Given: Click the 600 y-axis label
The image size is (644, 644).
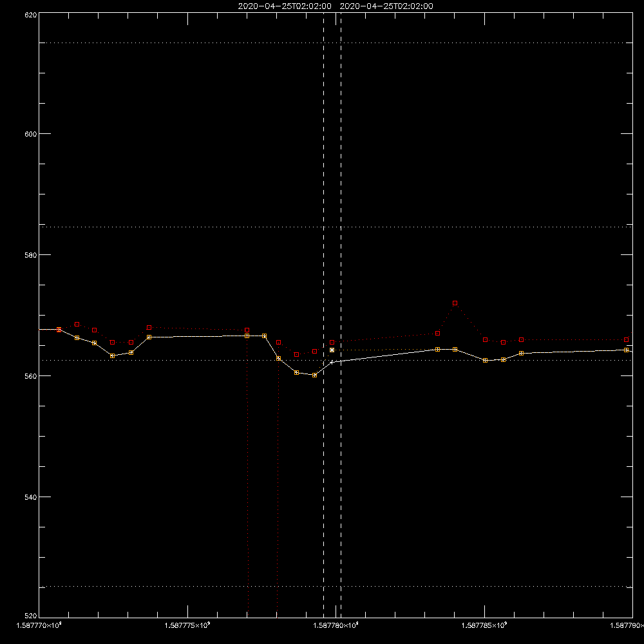Looking at the screenshot, I should click(x=31, y=134).
